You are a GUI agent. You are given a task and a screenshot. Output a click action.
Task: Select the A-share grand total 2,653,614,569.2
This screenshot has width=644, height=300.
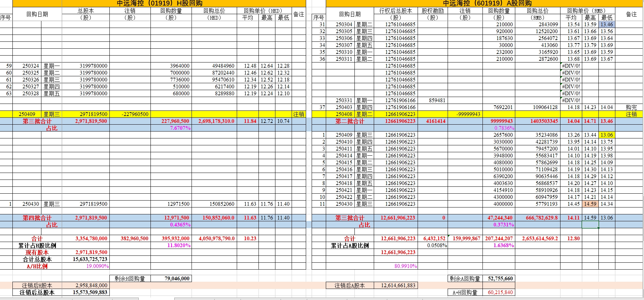point(538,239)
